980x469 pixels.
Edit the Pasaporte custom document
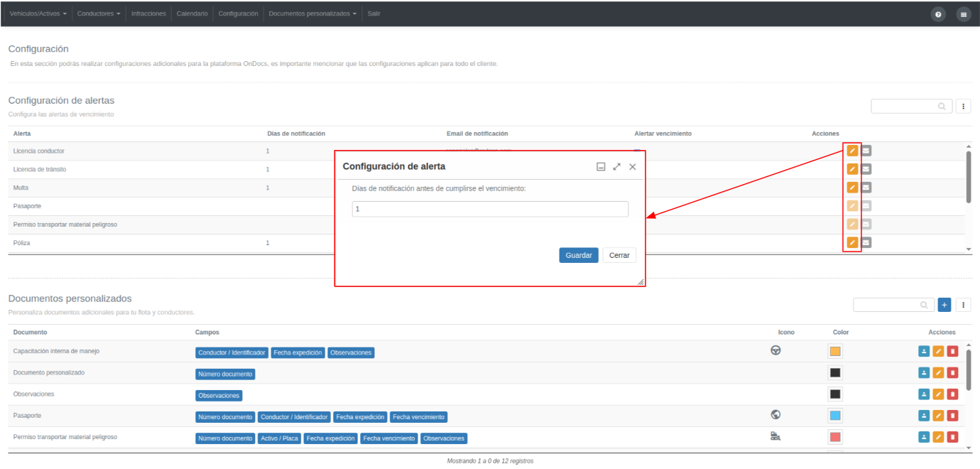click(x=938, y=416)
